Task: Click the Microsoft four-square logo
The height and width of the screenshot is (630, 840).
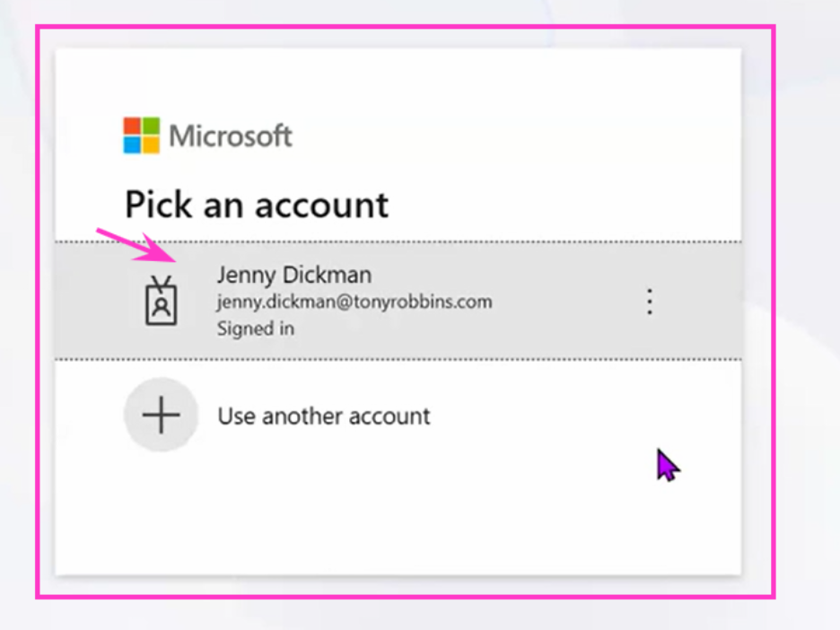Action: click(142, 136)
